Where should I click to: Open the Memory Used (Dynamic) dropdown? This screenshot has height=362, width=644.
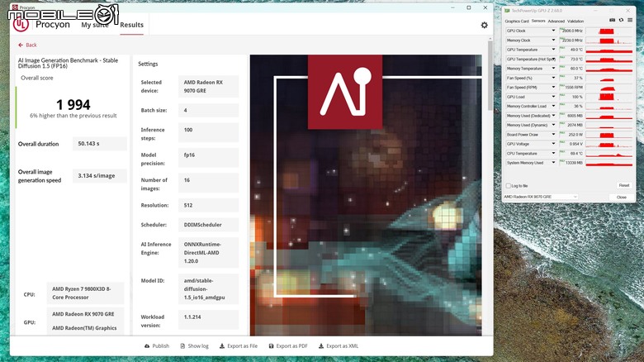click(553, 125)
